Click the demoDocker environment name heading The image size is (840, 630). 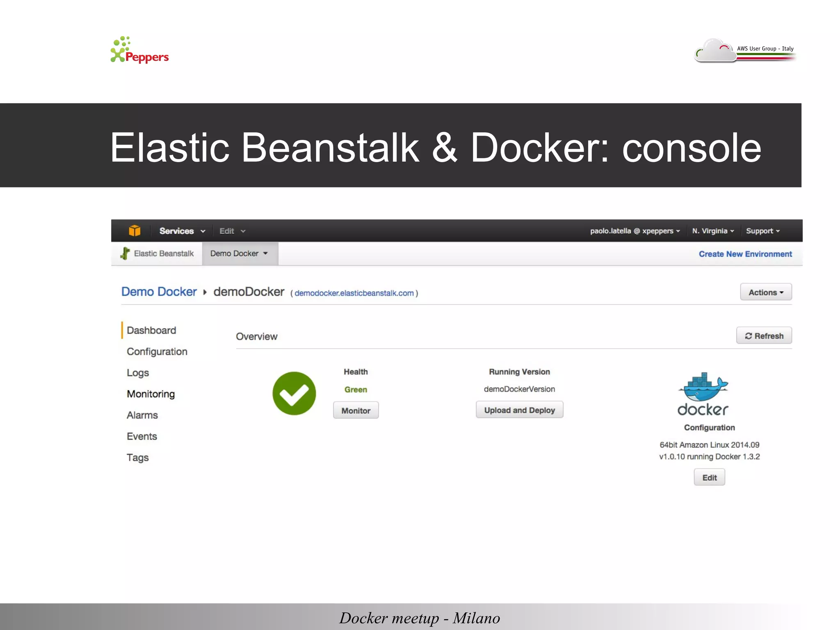[x=249, y=292]
